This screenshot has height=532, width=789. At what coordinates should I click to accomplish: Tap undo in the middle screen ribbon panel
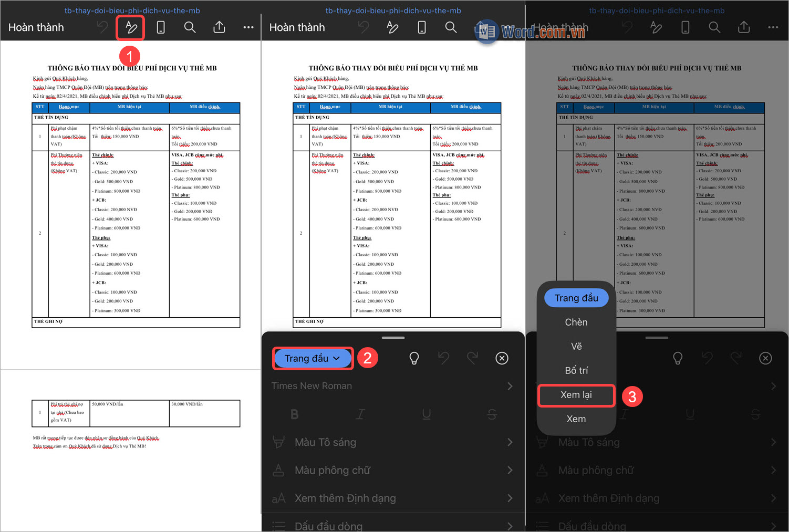click(444, 358)
